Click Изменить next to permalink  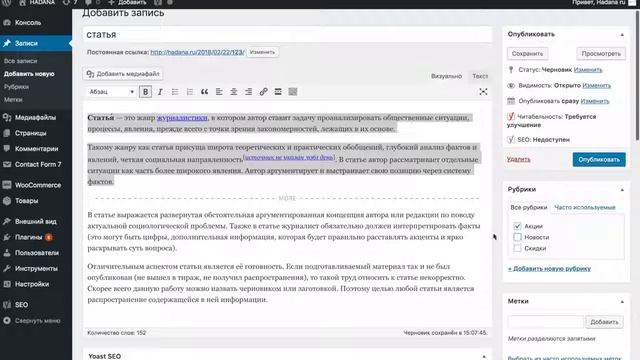click(262, 52)
